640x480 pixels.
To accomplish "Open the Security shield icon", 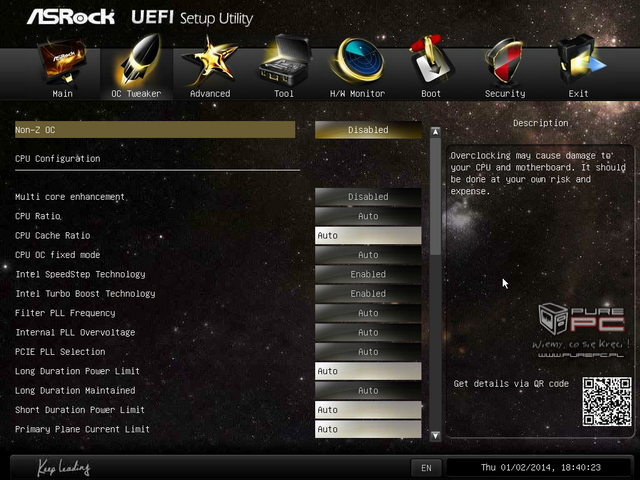I will click(504, 62).
